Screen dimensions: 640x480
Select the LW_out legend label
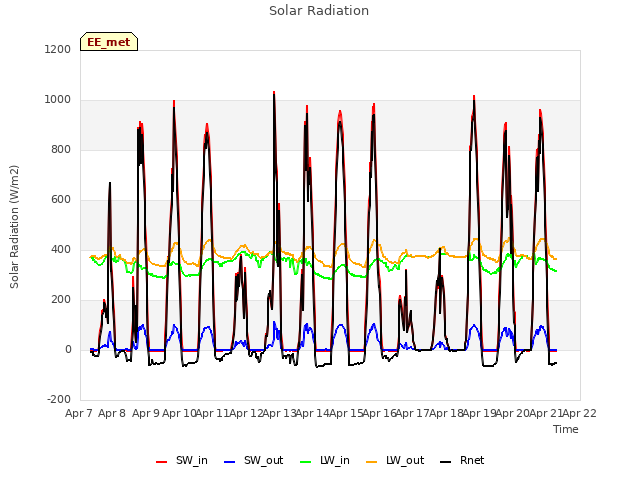pos(405,460)
